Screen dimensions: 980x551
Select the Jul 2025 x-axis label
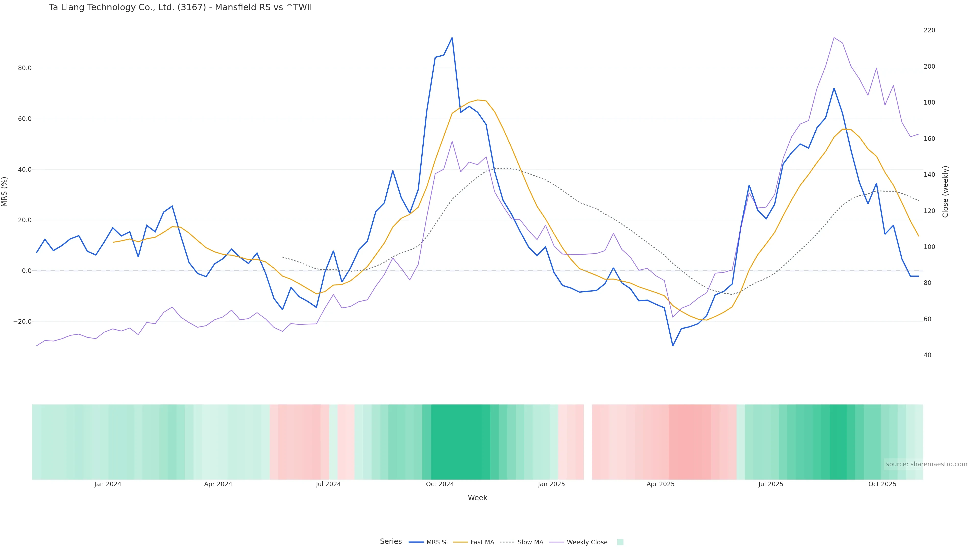(x=770, y=484)
